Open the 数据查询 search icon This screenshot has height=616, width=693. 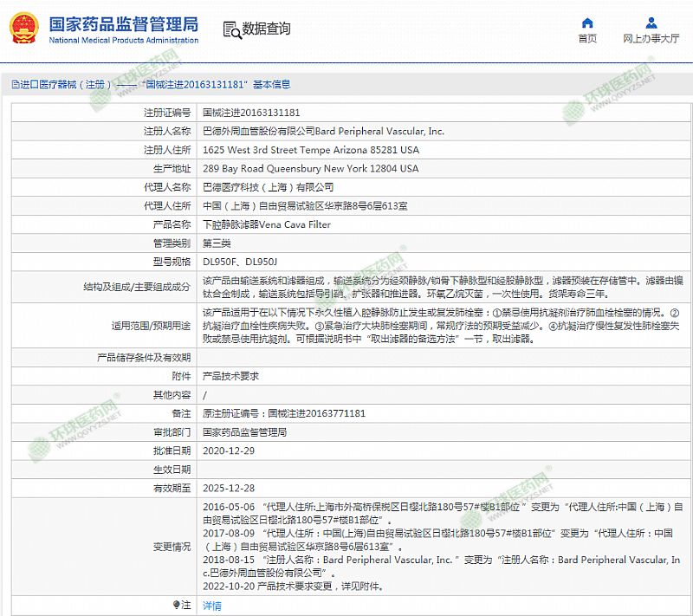tap(232, 29)
